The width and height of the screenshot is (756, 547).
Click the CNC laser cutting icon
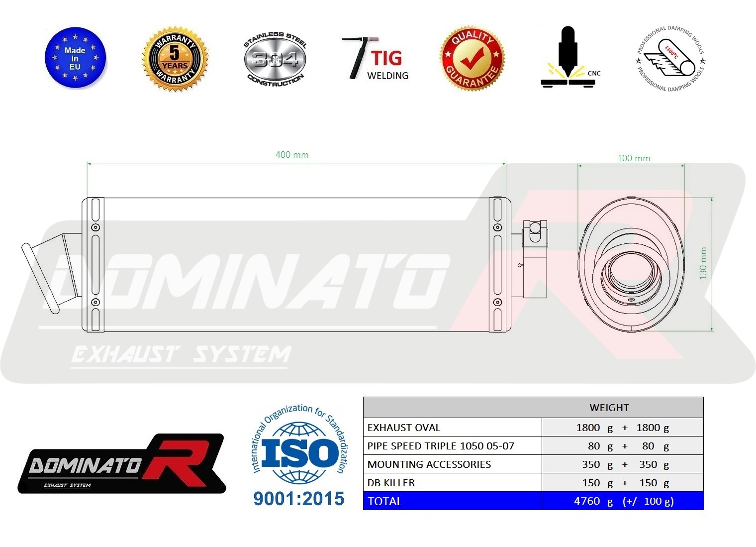click(x=570, y=58)
